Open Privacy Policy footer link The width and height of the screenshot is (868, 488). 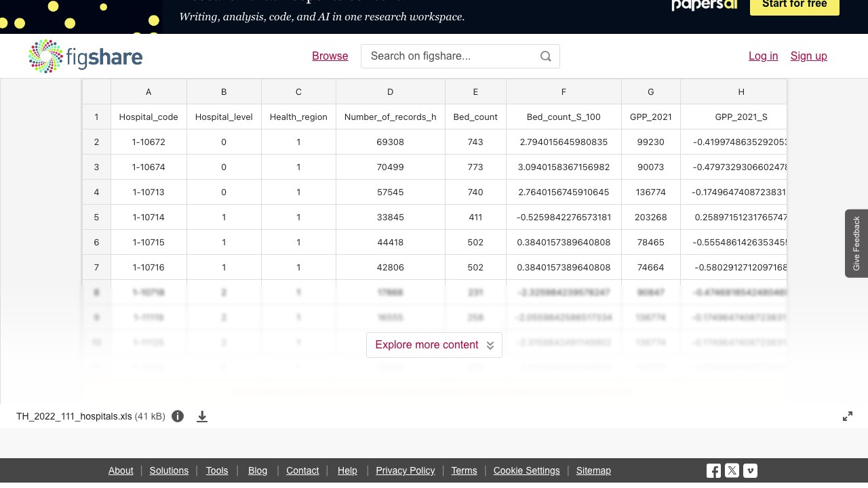click(x=406, y=470)
